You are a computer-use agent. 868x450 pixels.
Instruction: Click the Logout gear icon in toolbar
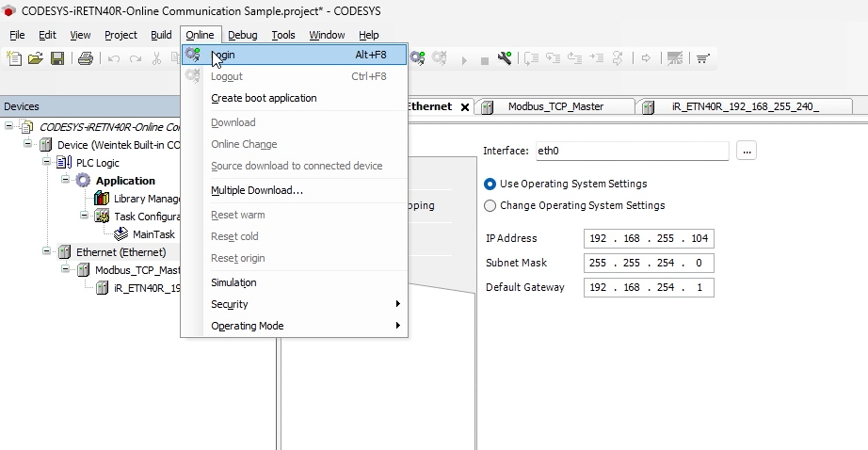[439, 58]
